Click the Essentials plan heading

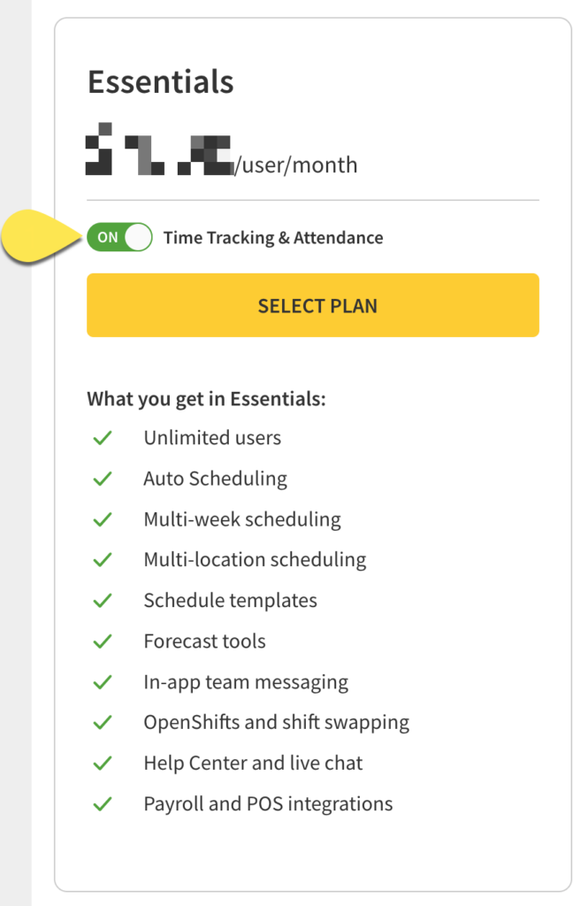160,81
